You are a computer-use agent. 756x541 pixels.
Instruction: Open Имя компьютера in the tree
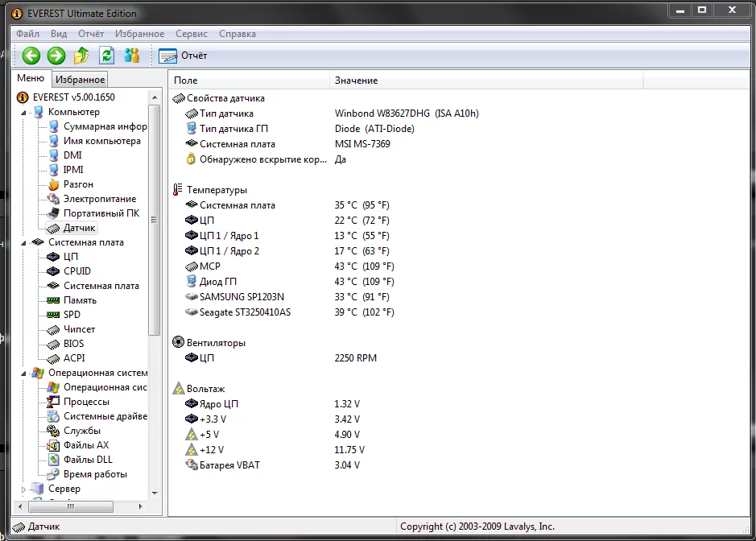pyautogui.click(x=102, y=141)
